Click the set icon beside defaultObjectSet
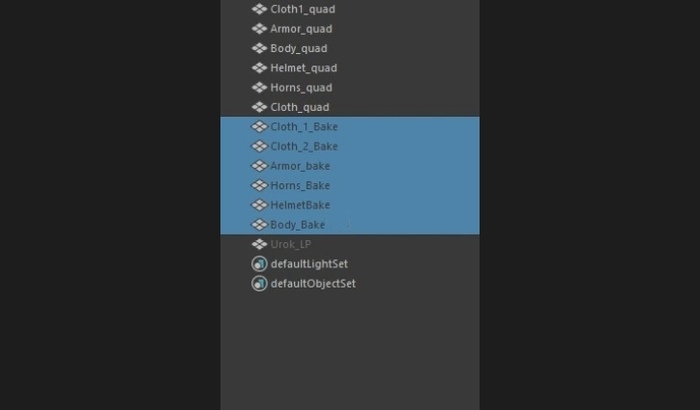The width and height of the screenshot is (700, 410). 259,284
